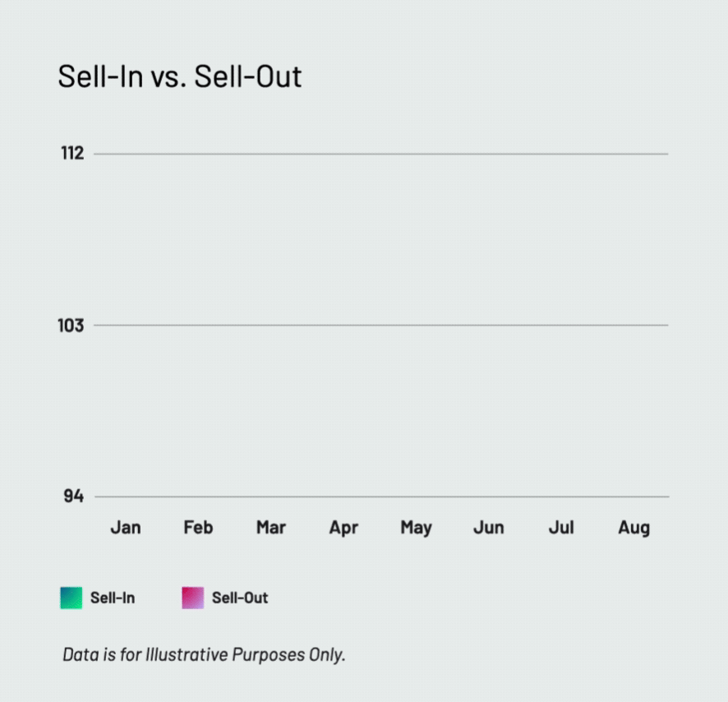Click the Jan x-axis label
The height and width of the screenshot is (702, 728).
click(x=126, y=528)
